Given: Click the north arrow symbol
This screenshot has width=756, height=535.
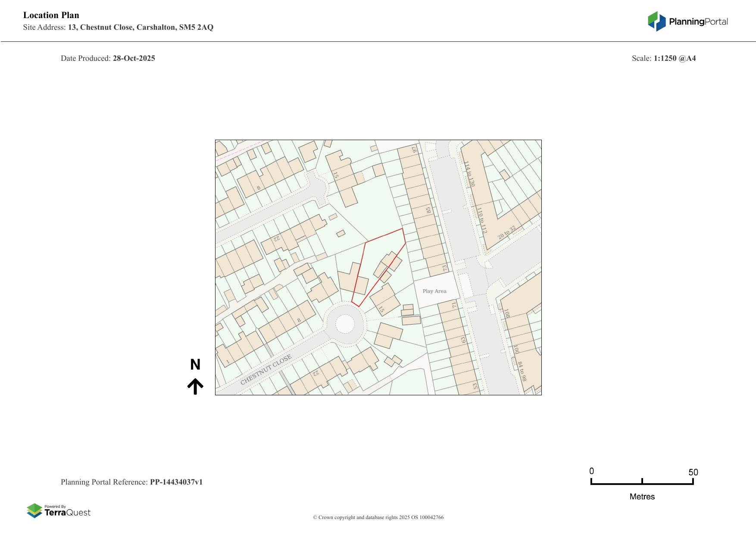Looking at the screenshot, I should tap(195, 386).
